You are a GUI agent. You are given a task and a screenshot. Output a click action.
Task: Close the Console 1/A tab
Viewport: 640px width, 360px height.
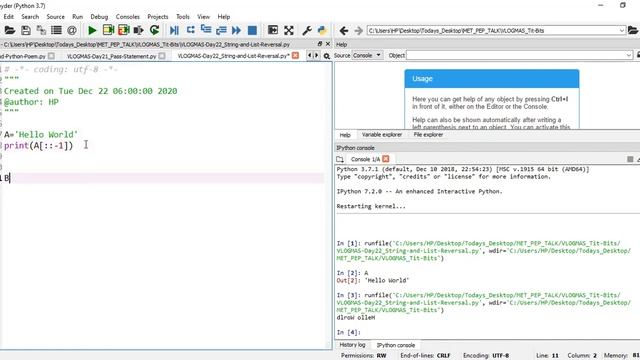point(386,159)
